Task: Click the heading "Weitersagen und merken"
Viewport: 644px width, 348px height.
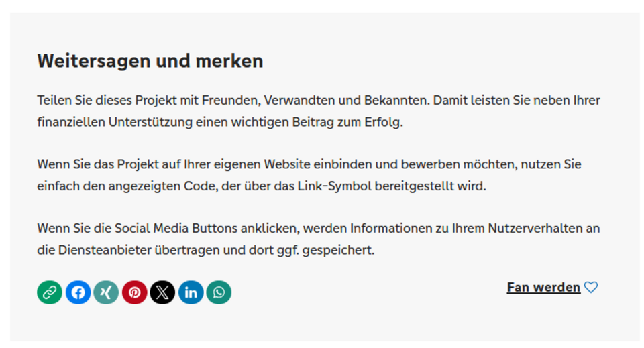Action: point(150,61)
